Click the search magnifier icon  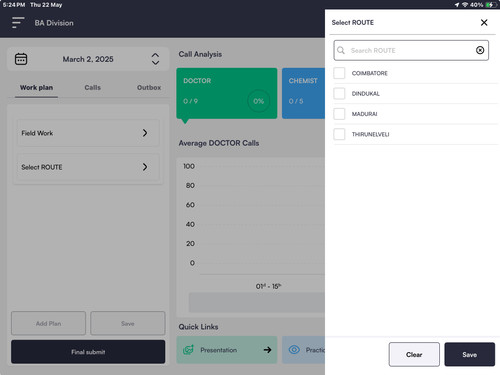tap(341, 50)
